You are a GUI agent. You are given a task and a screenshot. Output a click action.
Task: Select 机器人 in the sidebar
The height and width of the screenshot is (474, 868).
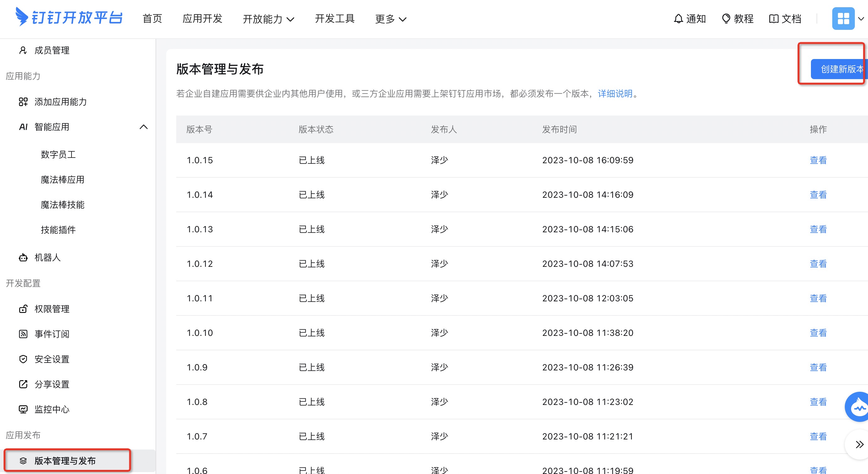pyautogui.click(x=48, y=258)
